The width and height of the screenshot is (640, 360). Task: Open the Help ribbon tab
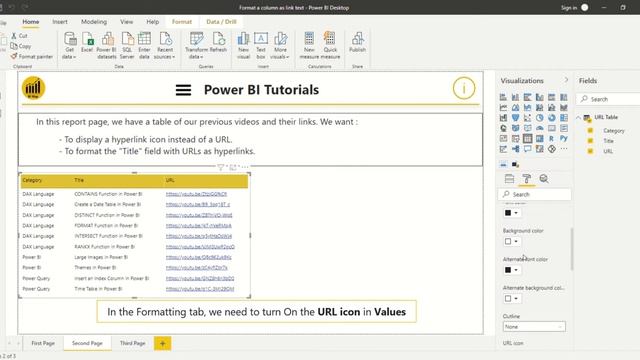[x=153, y=22]
